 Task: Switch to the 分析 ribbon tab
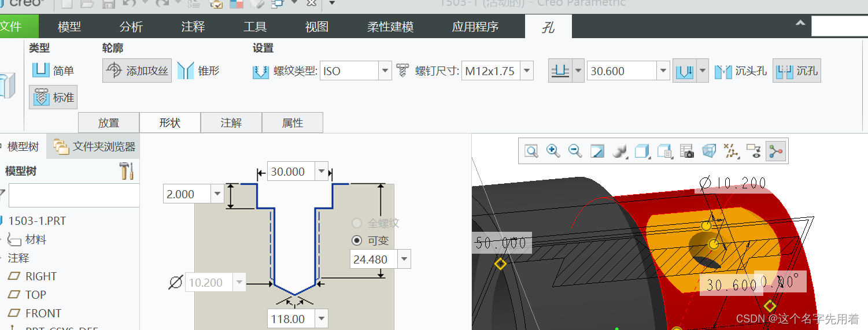pyautogui.click(x=131, y=27)
